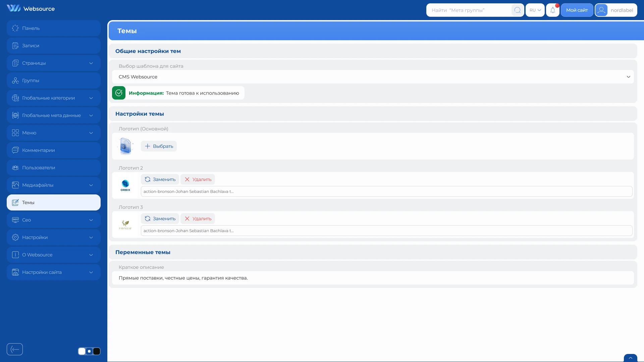This screenshot has width=644, height=362.
Task: Click the Пользователи users icon
Action: point(15,168)
